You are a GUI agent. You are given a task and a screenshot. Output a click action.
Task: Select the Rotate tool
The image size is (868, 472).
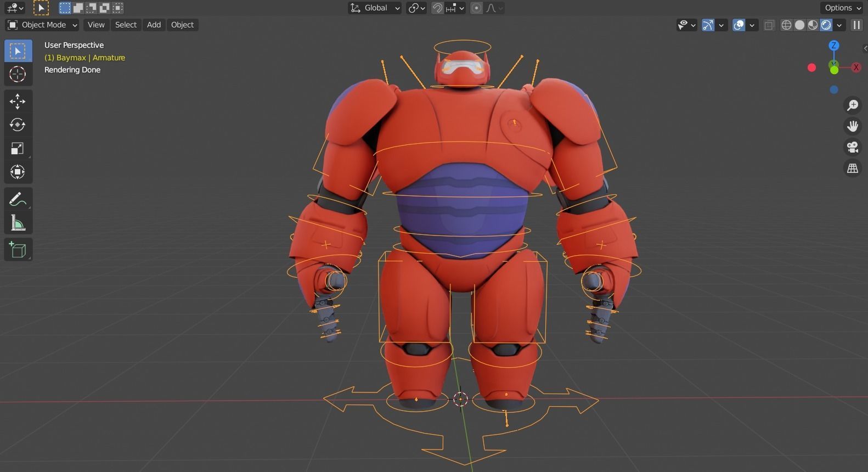pyautogui.click(x=18, y=125)
